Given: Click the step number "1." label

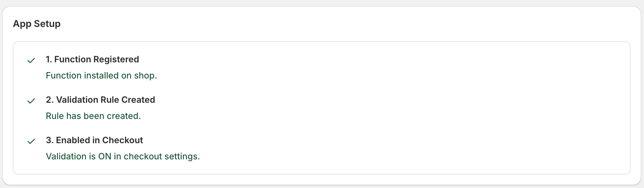Looking at the screenshot, I should (x=49, y=59).
